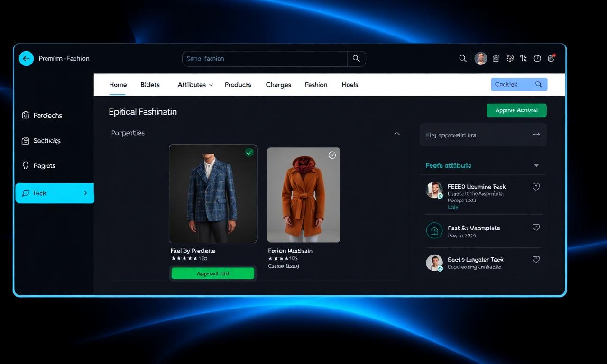Click the Teck sidebar chat icon

[x=26, y=193]
